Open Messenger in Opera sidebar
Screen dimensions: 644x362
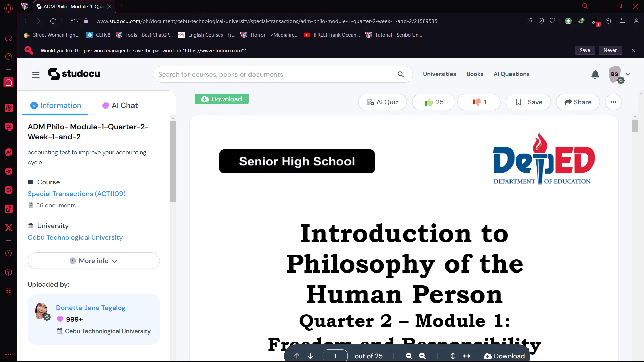[x=9, y=152]
